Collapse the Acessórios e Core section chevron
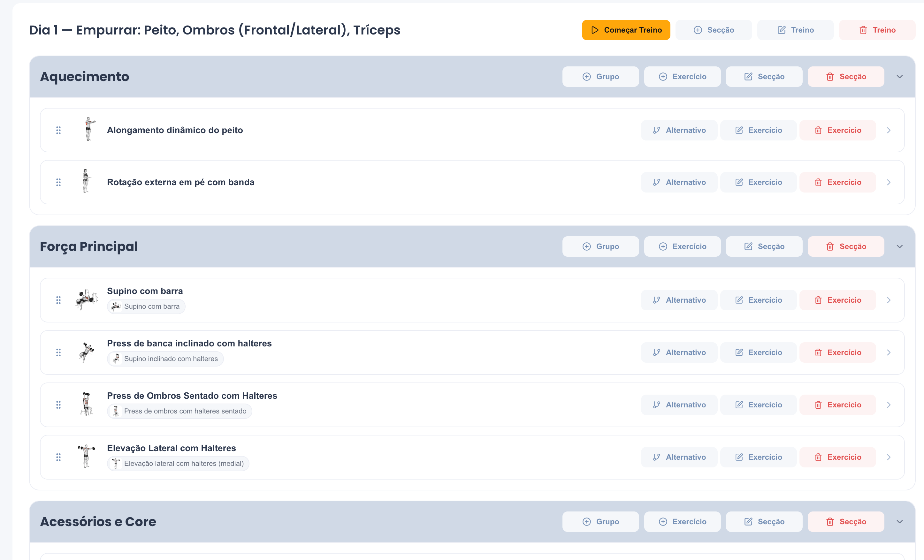Viewport: 924px width, 560px height. (899, 521)
